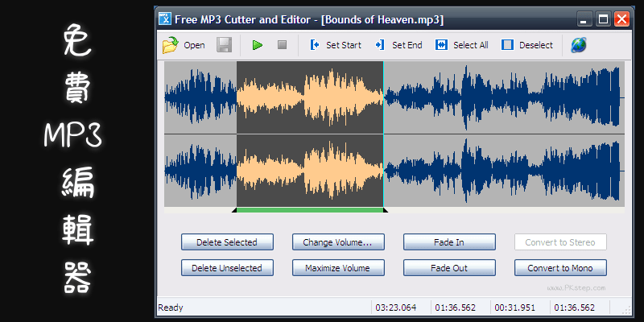Click the Set End text label
The image size is (644, 322).
point(407,45)
